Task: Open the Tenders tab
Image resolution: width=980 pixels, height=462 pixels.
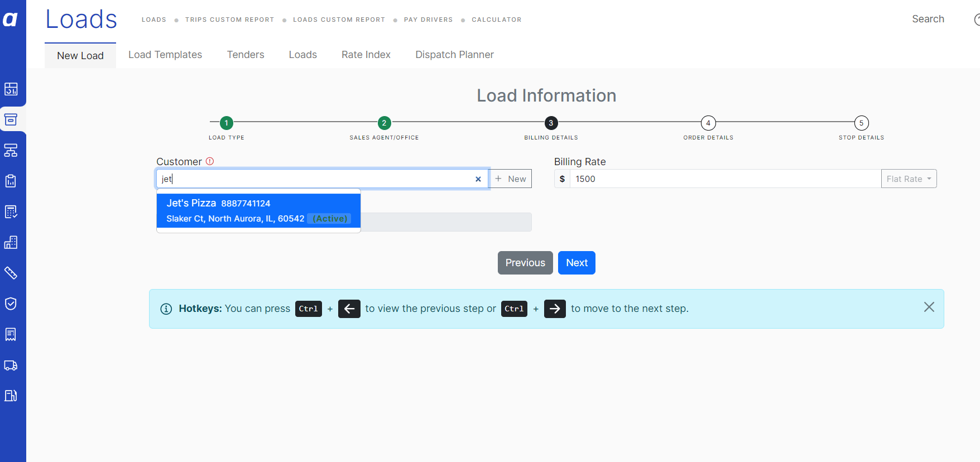Action: coord(246,55)
